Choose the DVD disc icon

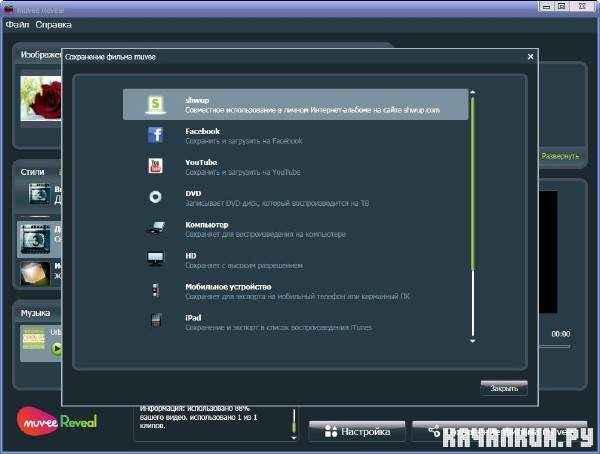155,197
